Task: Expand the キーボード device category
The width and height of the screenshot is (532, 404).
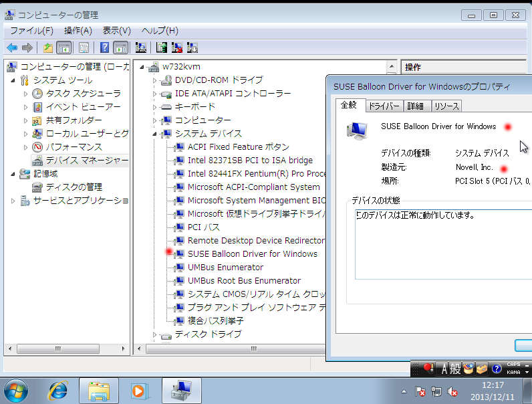Action: (154, 107)
